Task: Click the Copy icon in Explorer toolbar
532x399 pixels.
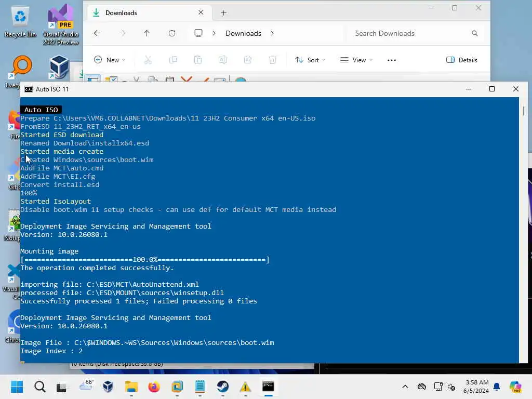Action: point(173,60)
